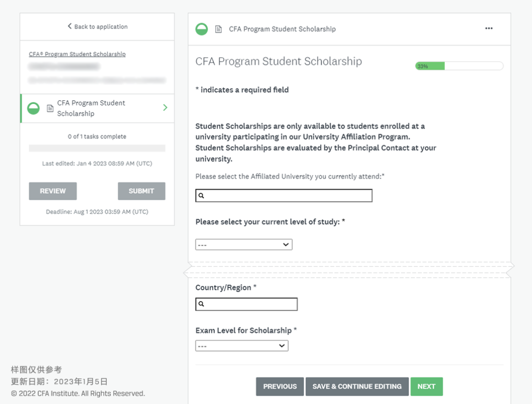Click search icon in Affiliated University field

point(201,196)
